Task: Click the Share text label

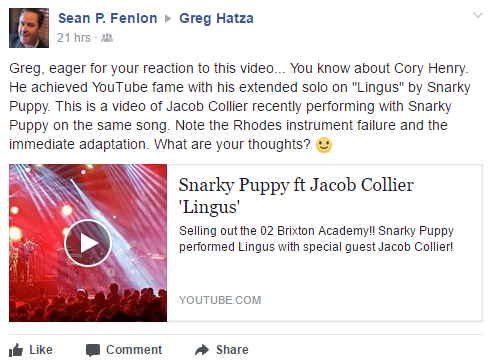Action: point(232,350)
